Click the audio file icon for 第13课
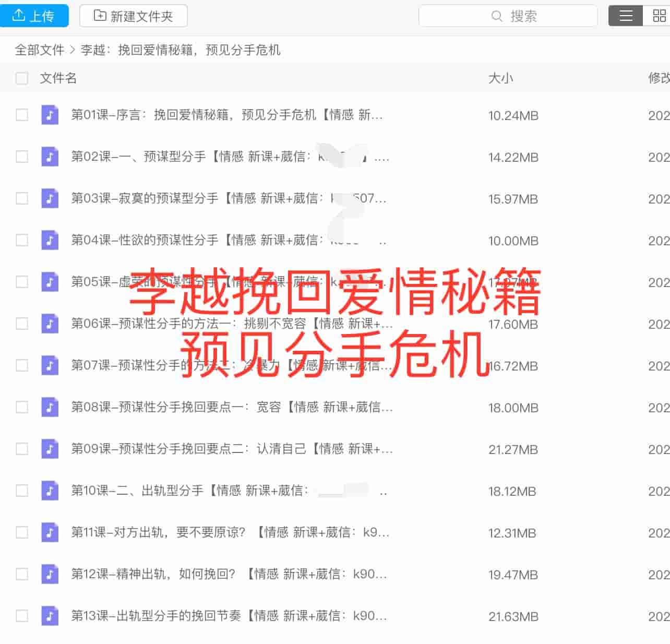Screen dimensions: 670x644 50,616
